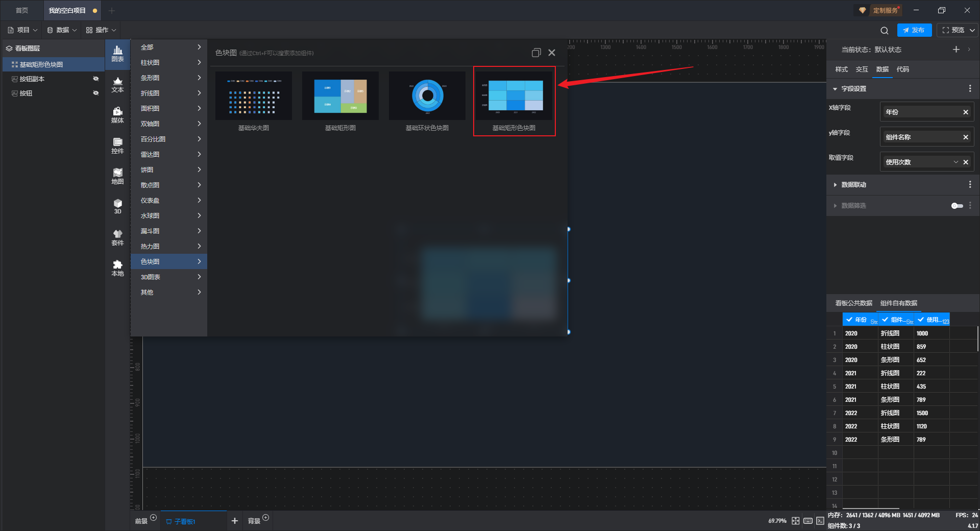Screen dimensions: 980x531
Task: Select the 柱状图 category
Action: [x=169, y=62]
